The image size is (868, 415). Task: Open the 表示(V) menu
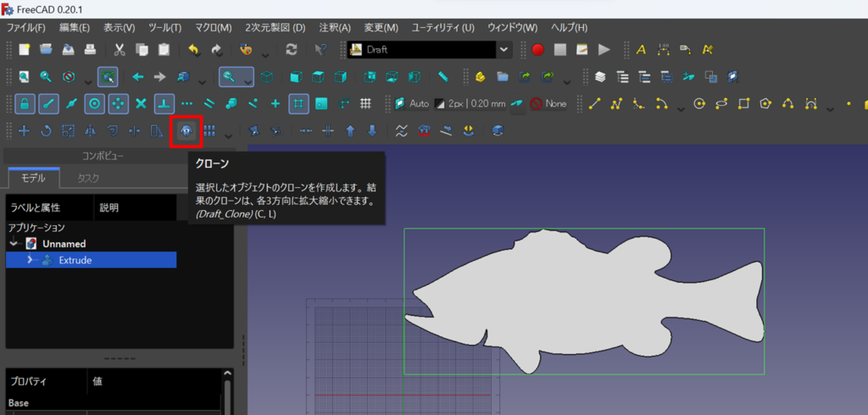click(120, 28)
